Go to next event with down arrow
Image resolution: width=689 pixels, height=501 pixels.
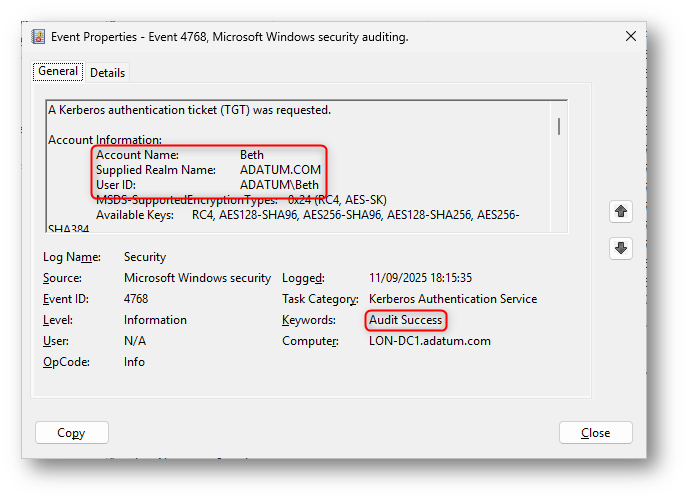621,248
